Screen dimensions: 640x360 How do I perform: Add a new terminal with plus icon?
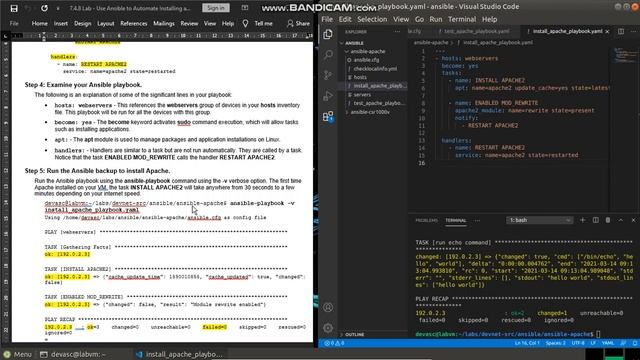click(582, 220)
